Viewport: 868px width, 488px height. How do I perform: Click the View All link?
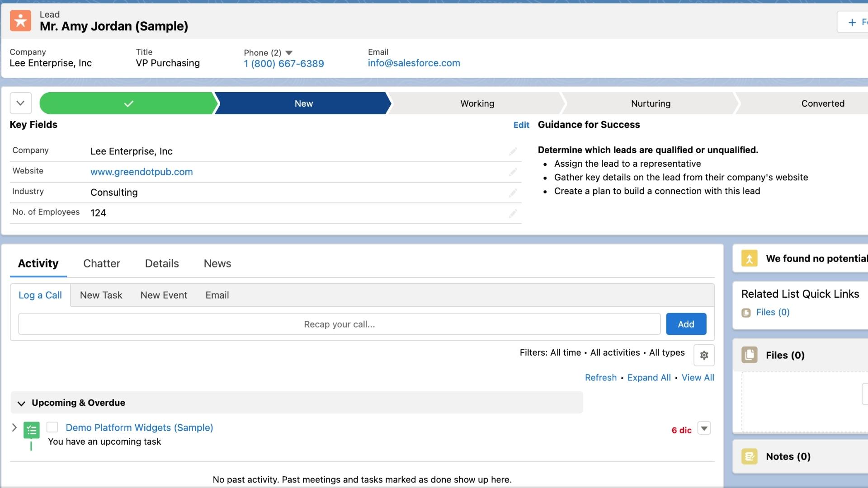698,378
